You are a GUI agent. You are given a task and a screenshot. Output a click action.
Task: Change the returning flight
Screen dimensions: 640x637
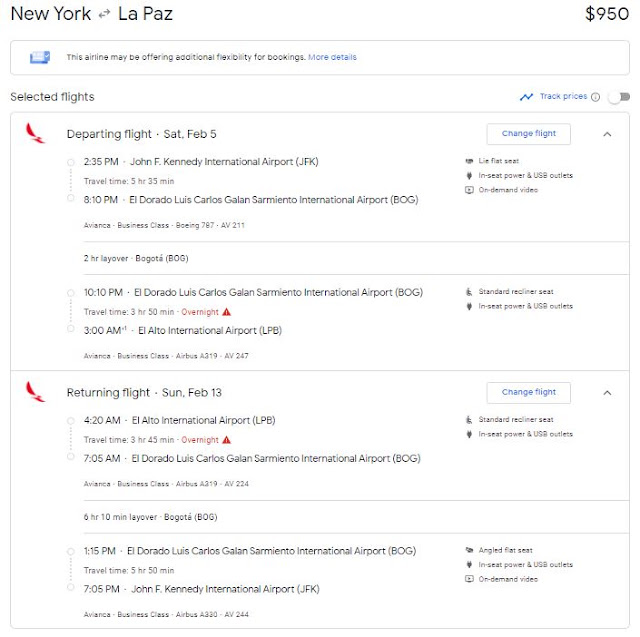tap(529, 393)
